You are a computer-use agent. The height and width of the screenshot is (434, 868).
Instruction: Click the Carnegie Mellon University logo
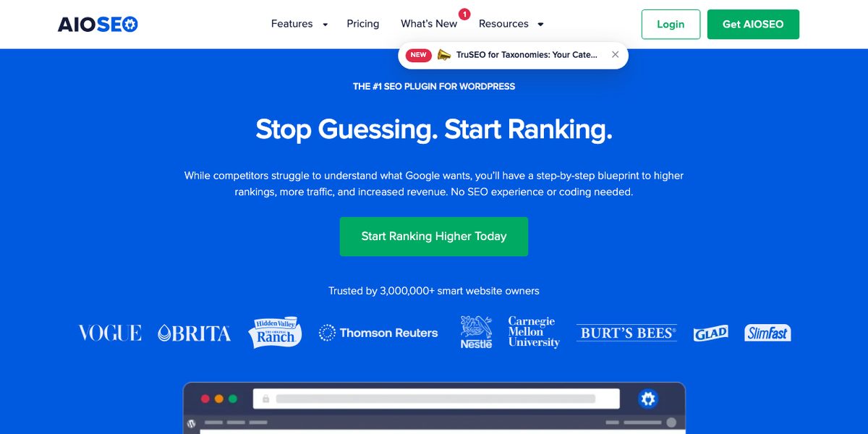(534, 332)
